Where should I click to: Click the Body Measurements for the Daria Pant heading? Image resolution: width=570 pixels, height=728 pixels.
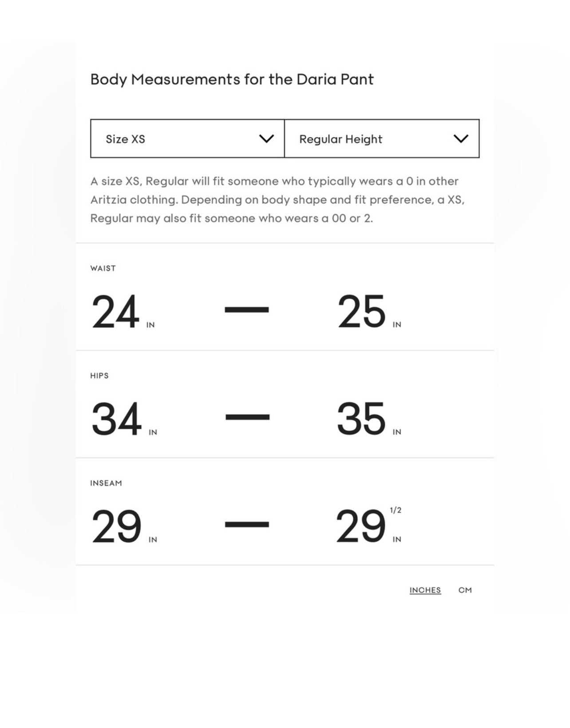pyautogui.click(x=232, y=79)
